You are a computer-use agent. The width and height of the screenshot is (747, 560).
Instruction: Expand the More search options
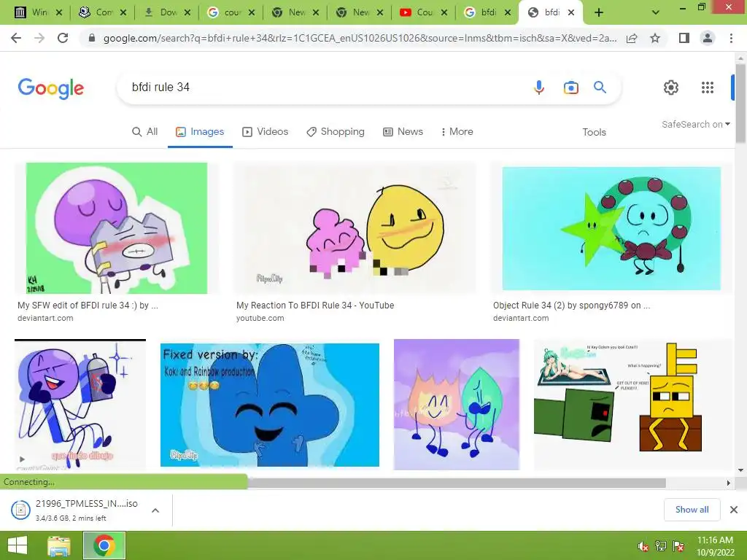coord(457,132)
